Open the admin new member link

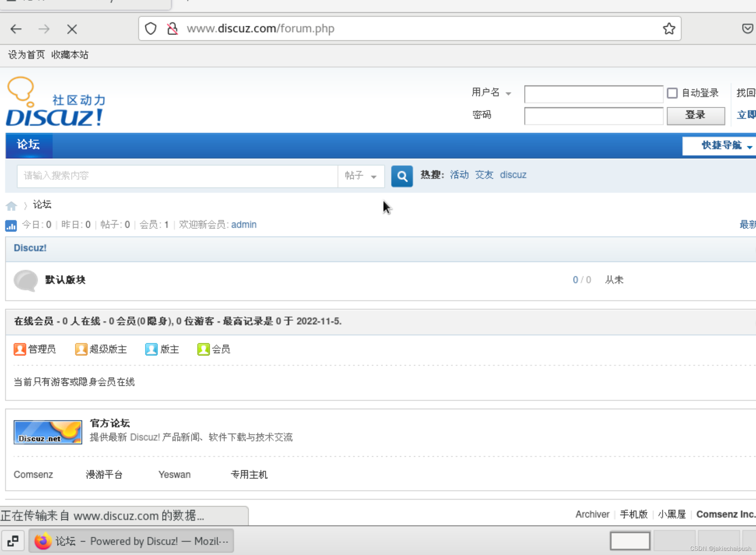(244, 225)
